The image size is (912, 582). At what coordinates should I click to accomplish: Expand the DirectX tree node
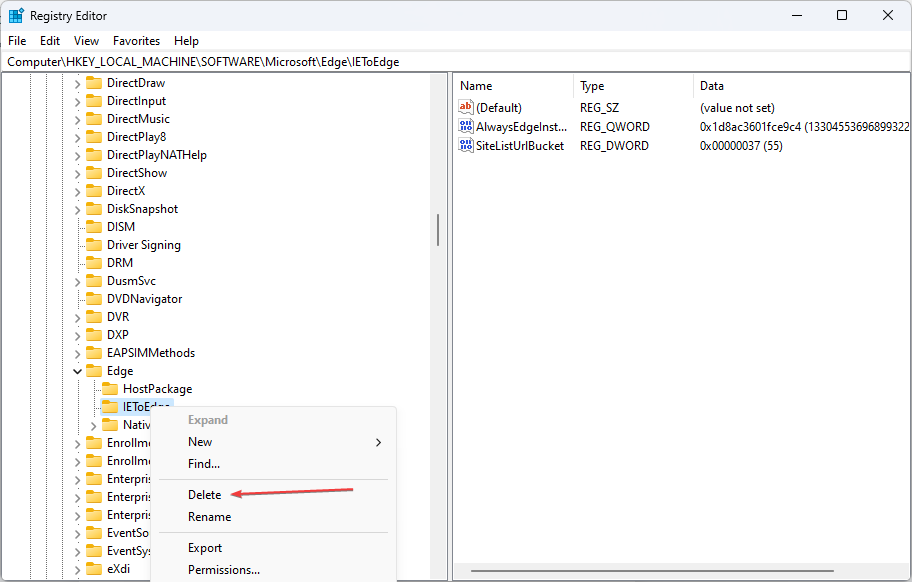coord(77,192)
